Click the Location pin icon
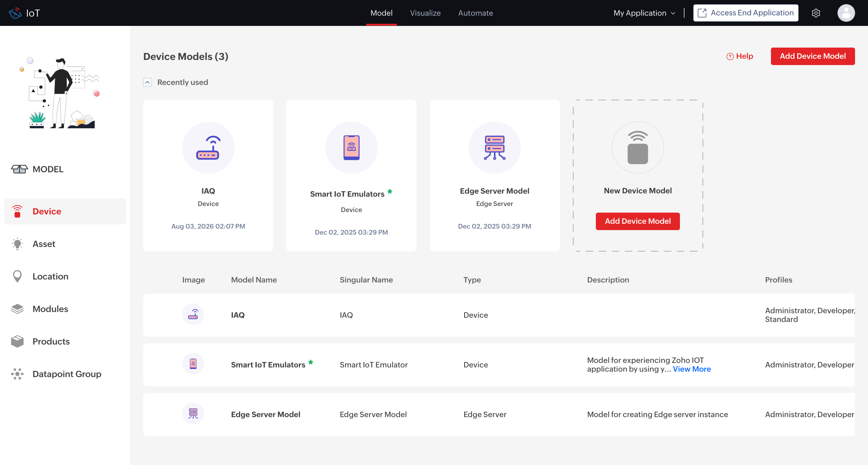This screenshot has height=465, width=868. 17,276
